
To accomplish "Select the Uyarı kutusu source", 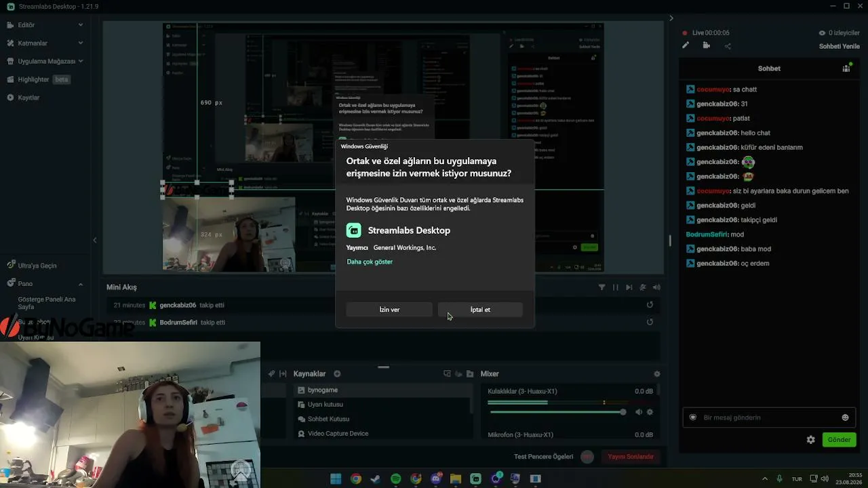I will (383, 405).
